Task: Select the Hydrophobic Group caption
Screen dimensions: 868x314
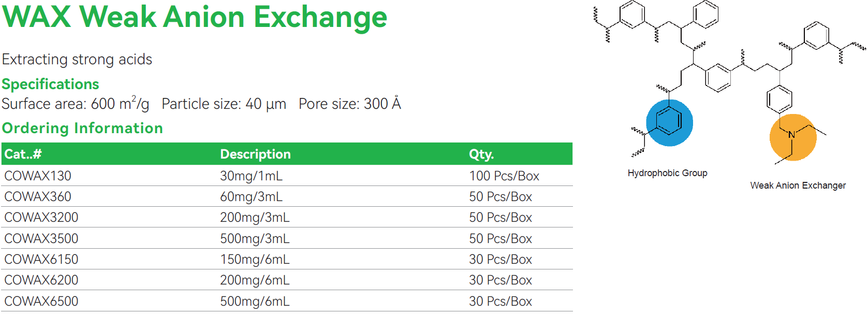Action: [x=667, y=173]
